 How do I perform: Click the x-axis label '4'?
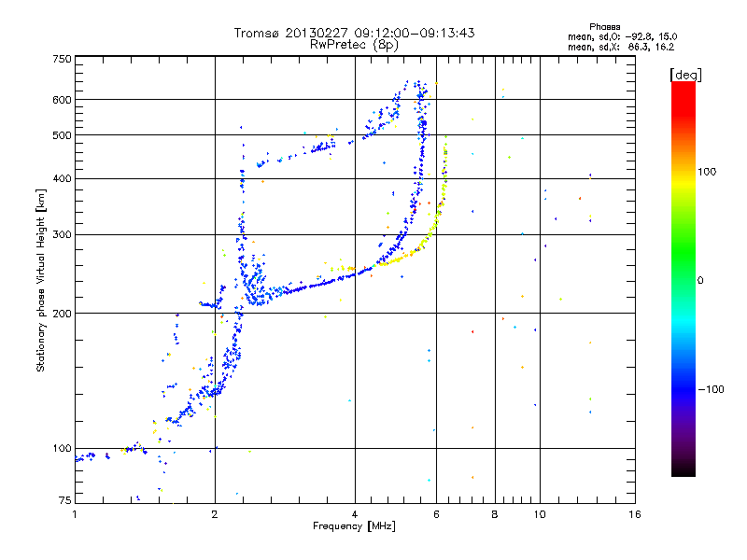[355, 514]
